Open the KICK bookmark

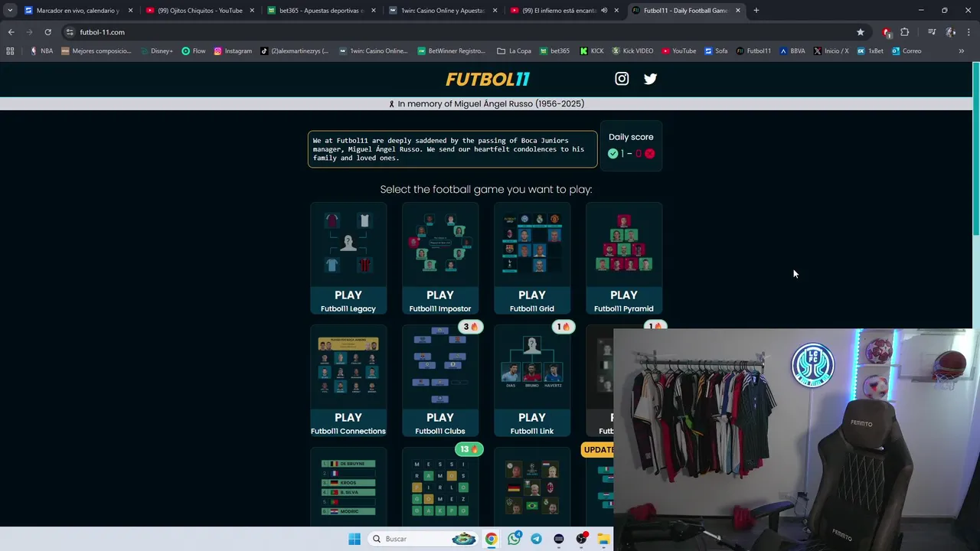tap(592, 51)
